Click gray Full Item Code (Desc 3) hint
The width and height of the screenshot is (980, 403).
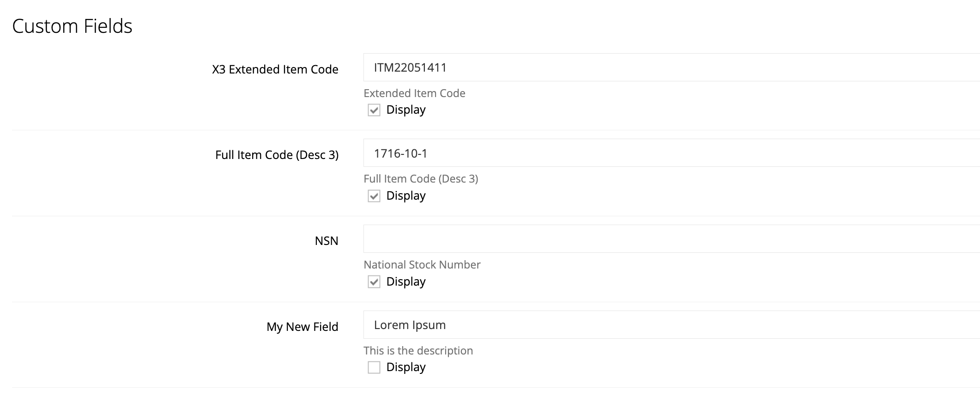click(421, 179)
